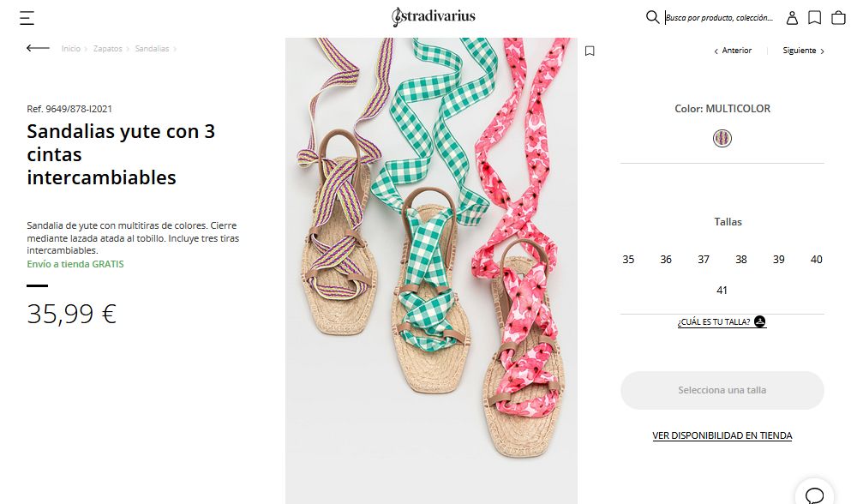Open the chat bubble icon
Image resolution: width=851 pixels, height=504 pixels.
(814, 495)
